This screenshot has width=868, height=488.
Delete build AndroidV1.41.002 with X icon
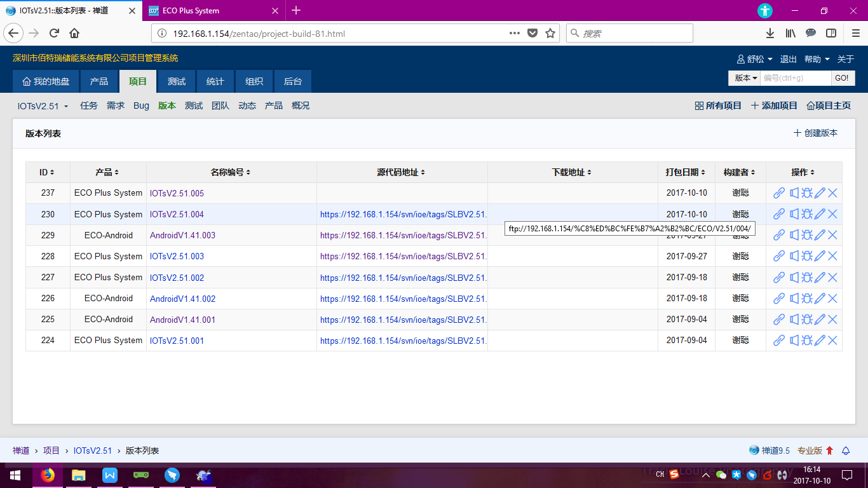tap(832, 299)
